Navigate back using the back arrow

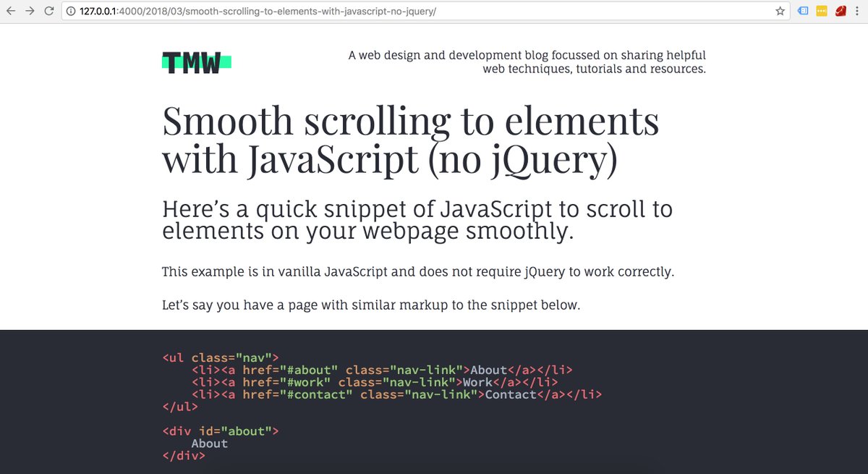tap(12, 11)
